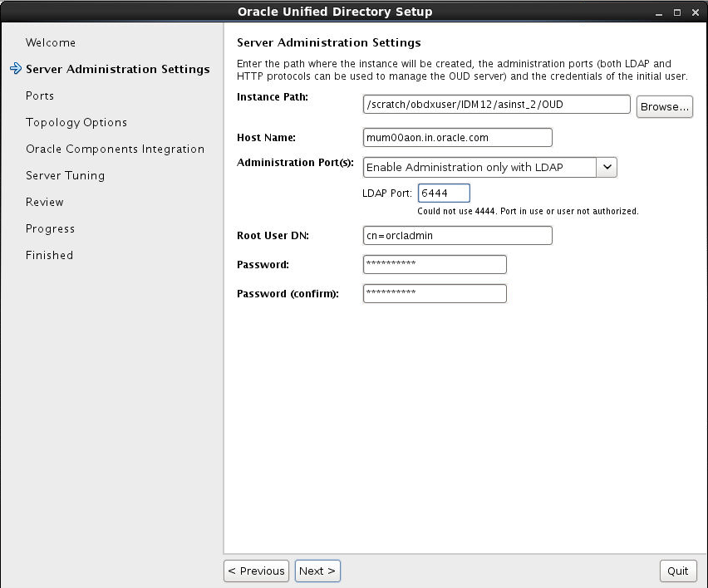Viewport: 708px width, 588px height.
Task: Click the Server Administration Settings page heading
Action: pyautogui.click(x=329, y=42)
